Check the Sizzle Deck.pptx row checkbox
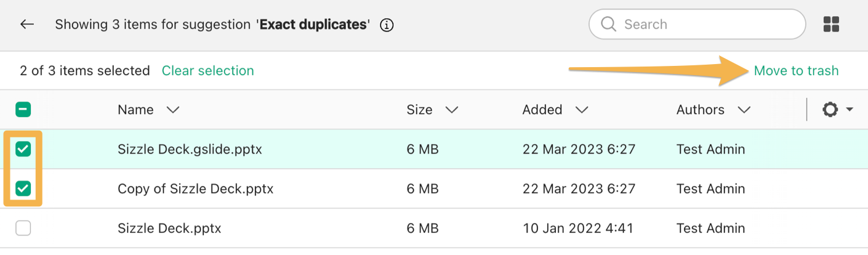The image size is (868, 255). [23, 229]
